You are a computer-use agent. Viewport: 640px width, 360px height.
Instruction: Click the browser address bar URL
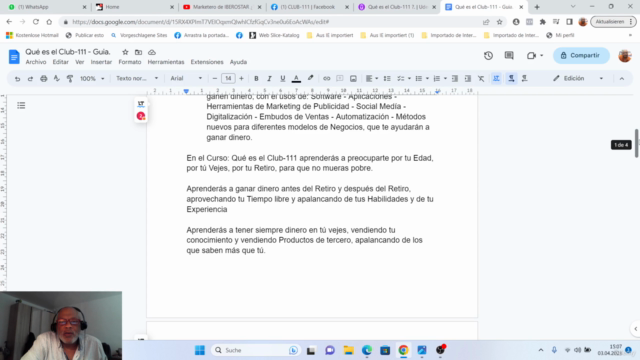(x=200, y=22)
